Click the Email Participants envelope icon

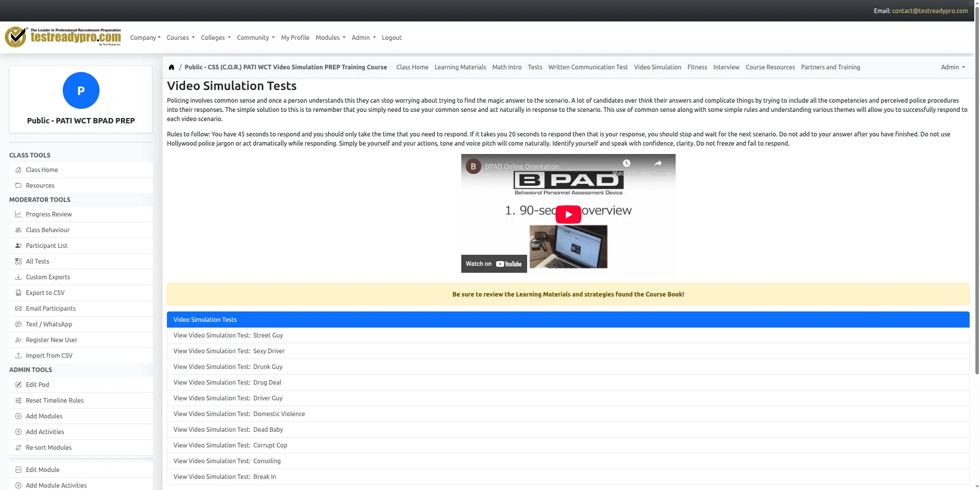[x=18, y=308]
